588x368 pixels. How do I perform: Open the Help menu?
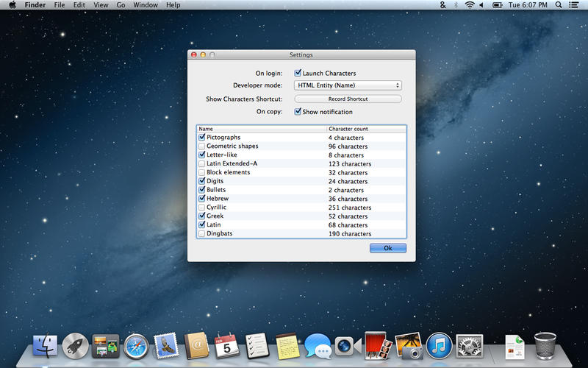(173, 5)
